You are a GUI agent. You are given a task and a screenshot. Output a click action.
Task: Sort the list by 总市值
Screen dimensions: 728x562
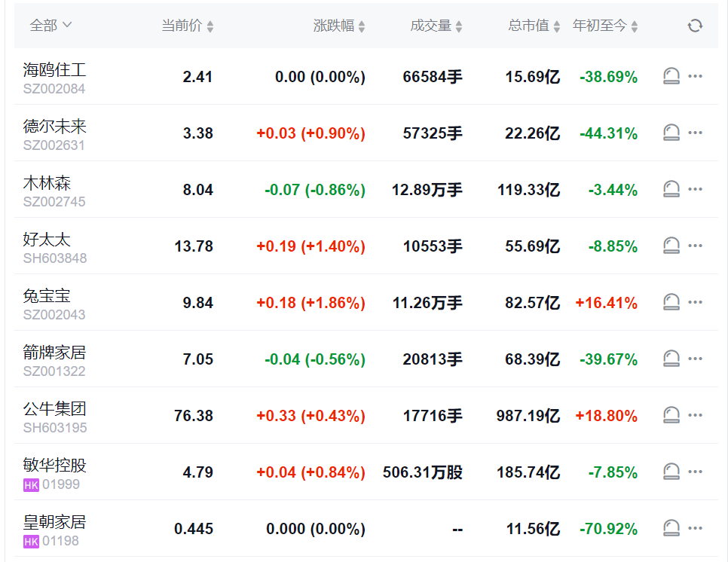point(534,26)
